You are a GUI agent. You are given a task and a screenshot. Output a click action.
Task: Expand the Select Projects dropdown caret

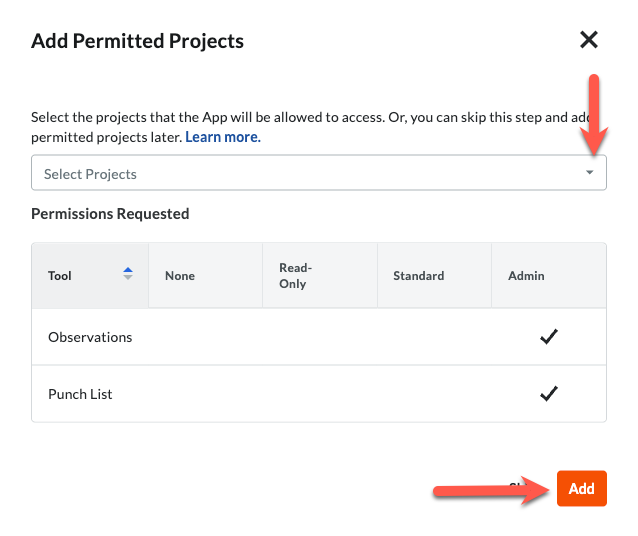point(589,173)
